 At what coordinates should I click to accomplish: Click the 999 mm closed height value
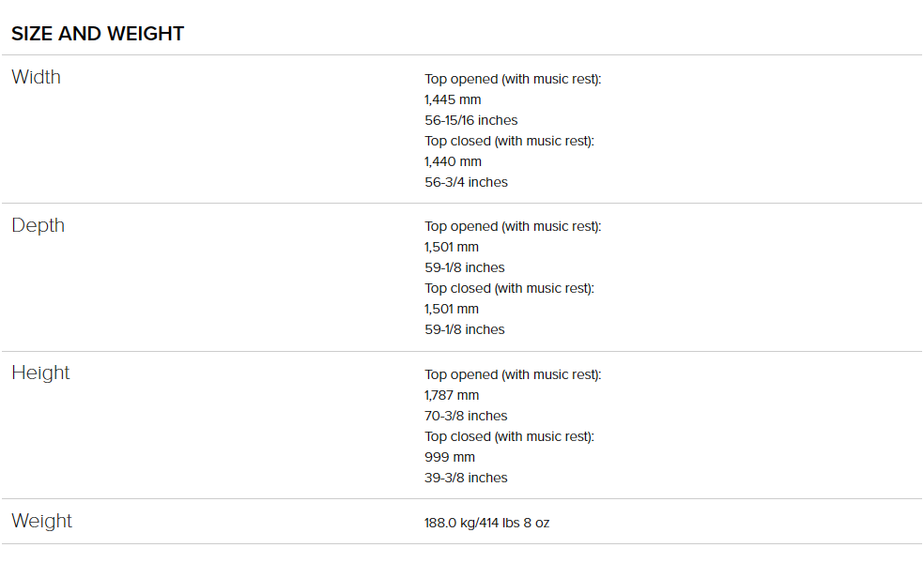(x=450, y=457)
